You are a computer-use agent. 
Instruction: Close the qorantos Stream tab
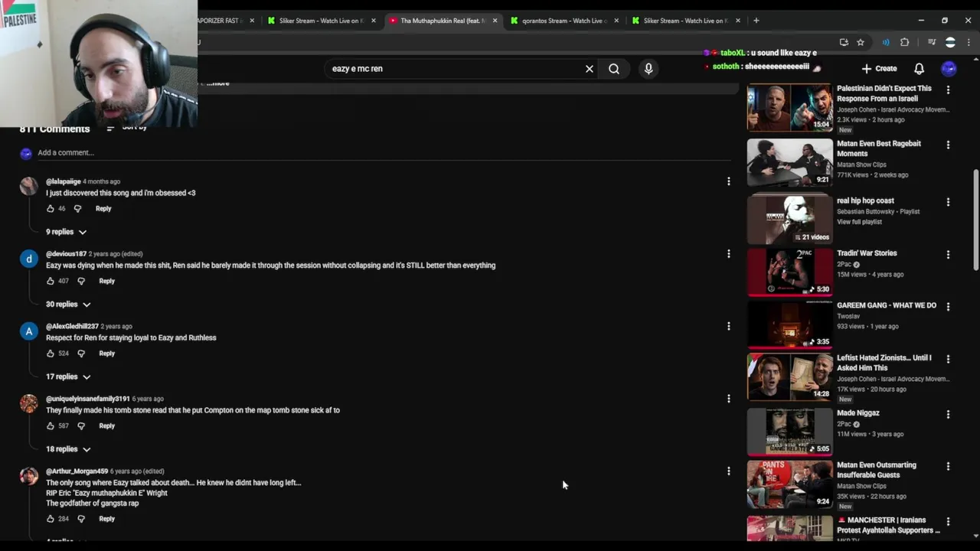coord(616,21)
